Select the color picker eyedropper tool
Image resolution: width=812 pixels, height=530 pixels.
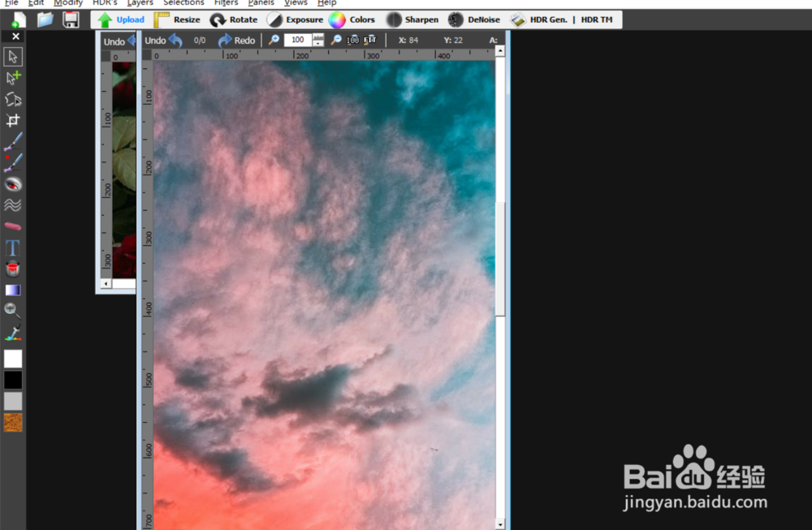[x=13, y=333]
